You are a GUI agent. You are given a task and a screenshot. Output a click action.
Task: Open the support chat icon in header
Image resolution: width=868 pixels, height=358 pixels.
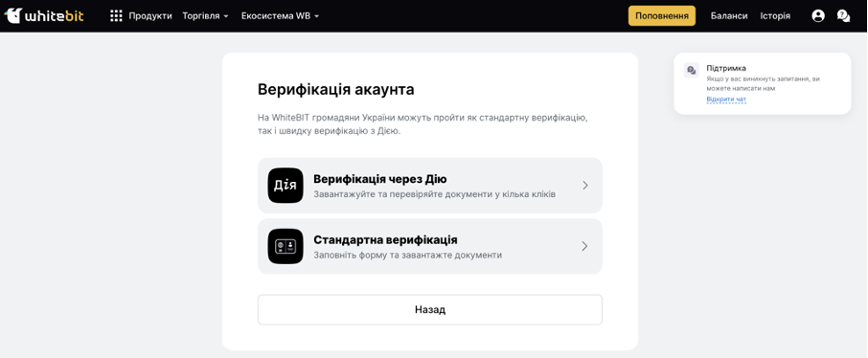(x=843, y=16)
